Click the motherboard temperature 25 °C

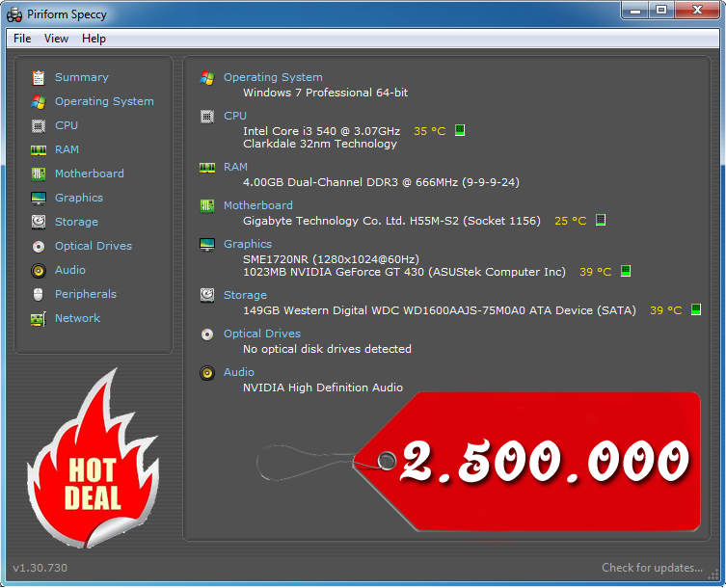(x=571, y=221)
